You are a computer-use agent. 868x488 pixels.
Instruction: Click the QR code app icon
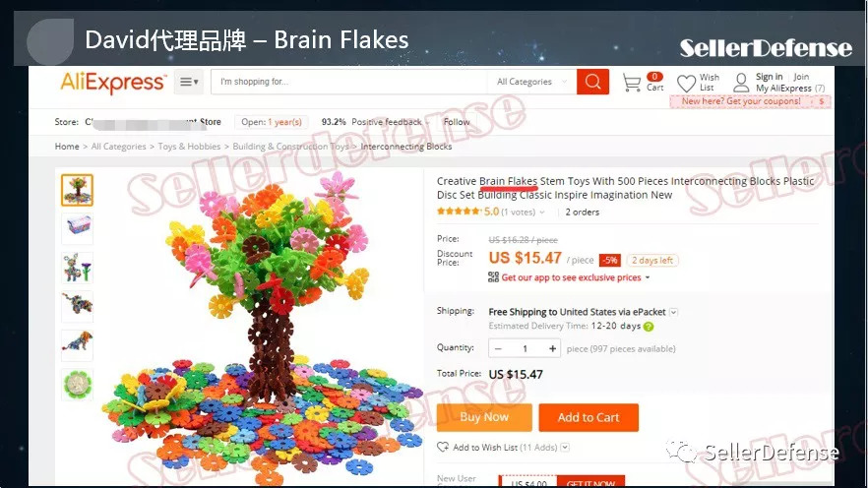493,277
